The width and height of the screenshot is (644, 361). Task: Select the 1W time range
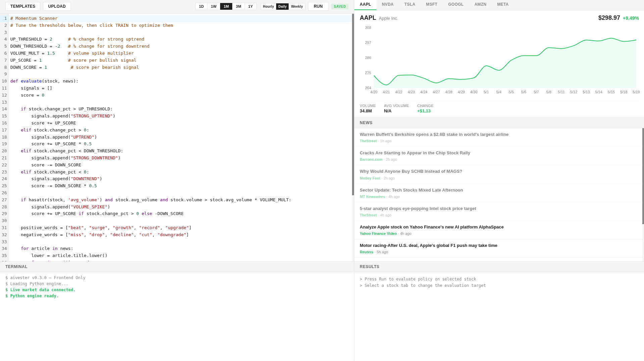tap(214, 6)
